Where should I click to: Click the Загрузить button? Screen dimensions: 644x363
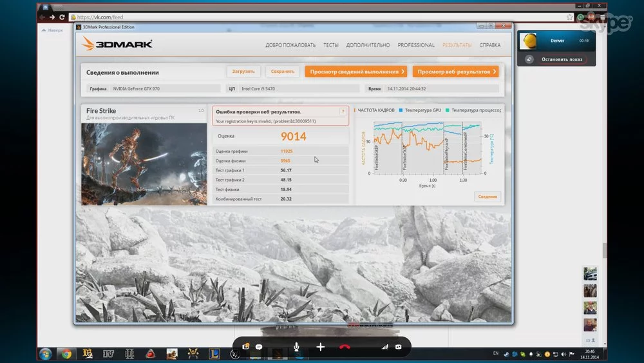pyautogui.click(x=243, y=72)
